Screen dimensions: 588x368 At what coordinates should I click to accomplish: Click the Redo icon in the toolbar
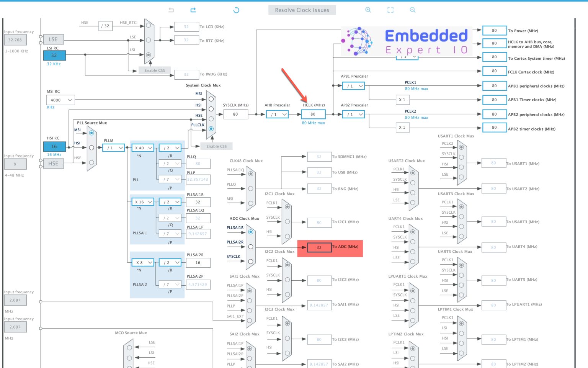pyautogui.click(x=193, y=10)
